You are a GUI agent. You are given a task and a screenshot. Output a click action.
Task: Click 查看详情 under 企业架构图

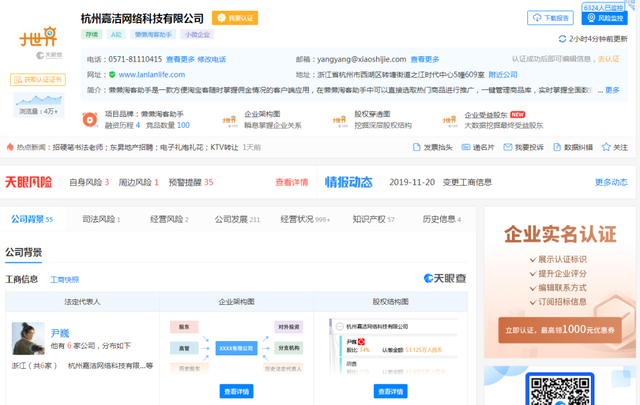coord(236,391)
